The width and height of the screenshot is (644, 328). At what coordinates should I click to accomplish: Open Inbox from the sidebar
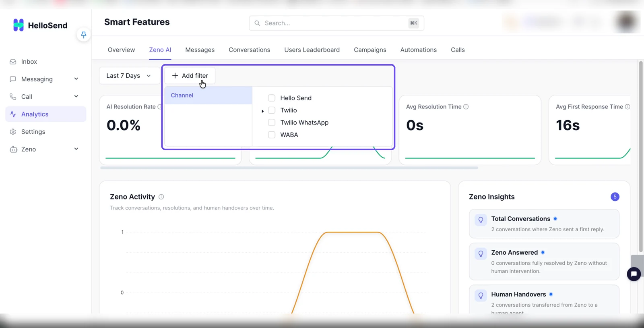point(29,62)
